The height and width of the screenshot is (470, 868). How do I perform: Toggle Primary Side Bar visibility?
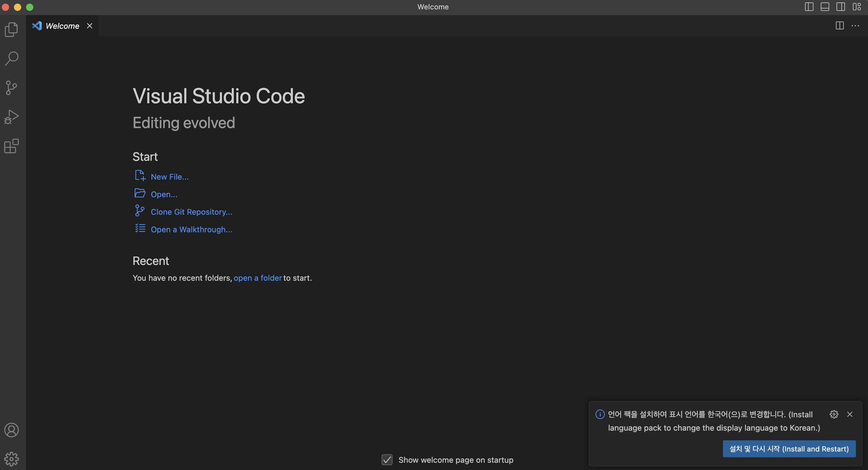point(809,7)
